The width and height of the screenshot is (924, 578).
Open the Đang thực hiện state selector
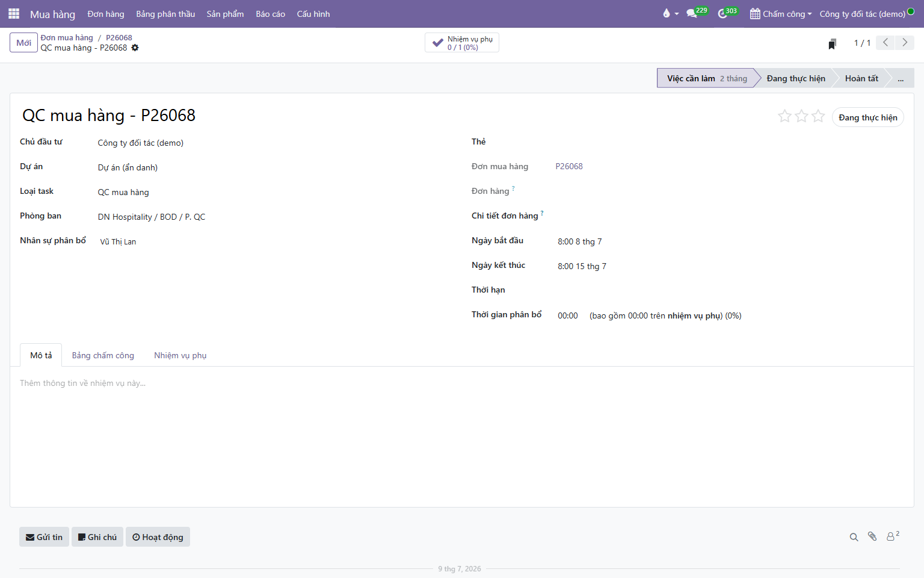coord(867,117)
